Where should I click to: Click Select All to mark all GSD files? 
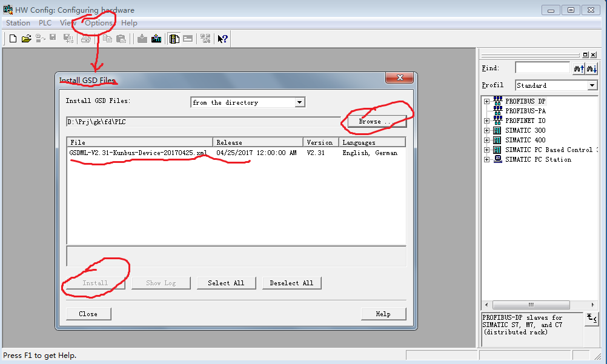227,282
